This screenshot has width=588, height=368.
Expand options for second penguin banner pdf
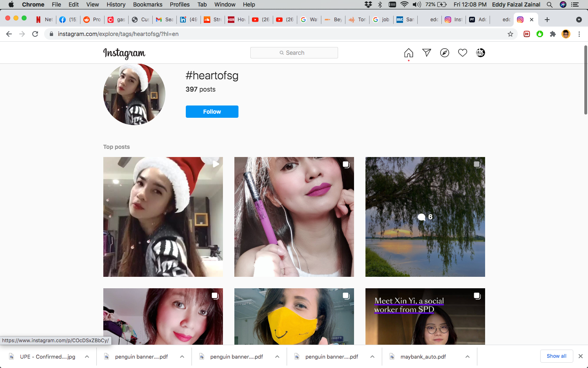[x=277, y=357]
